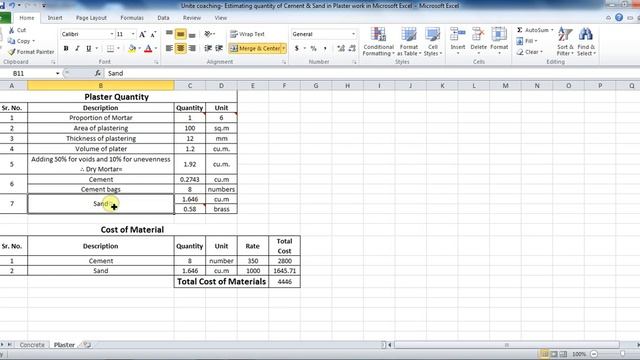Open the View tab
Viewport: 640px width, 360px height.
click(x=220, y=18)
